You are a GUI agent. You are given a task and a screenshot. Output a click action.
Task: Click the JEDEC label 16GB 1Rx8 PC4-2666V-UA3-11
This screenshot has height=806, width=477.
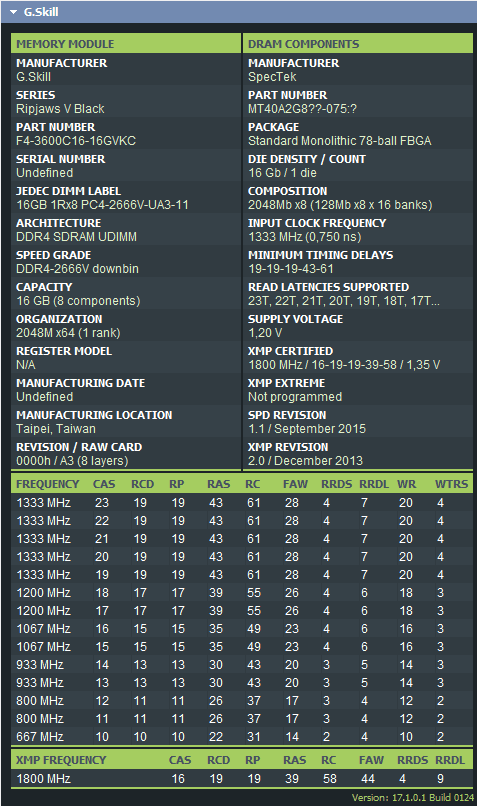tap(102, 205)
